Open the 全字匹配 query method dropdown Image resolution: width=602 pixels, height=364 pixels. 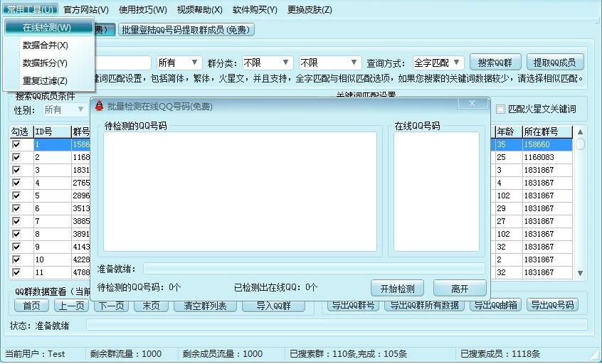pos(438,63)
